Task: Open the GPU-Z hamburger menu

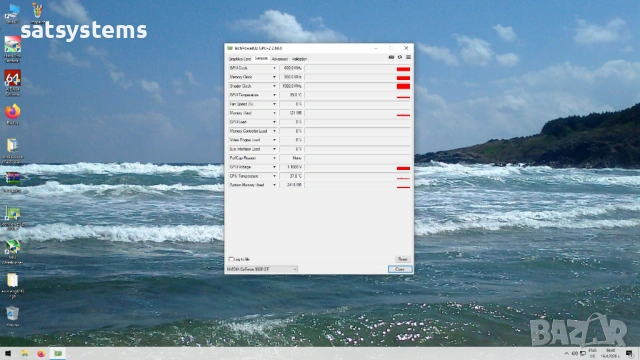Action: tap(408, 57)
